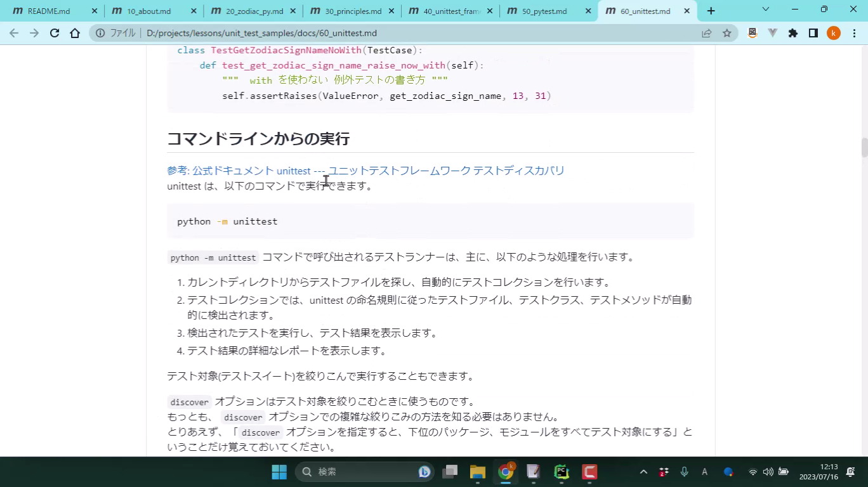868x487 pixels.
Task: Toggle the browser side panel
Action: [813, 34]
